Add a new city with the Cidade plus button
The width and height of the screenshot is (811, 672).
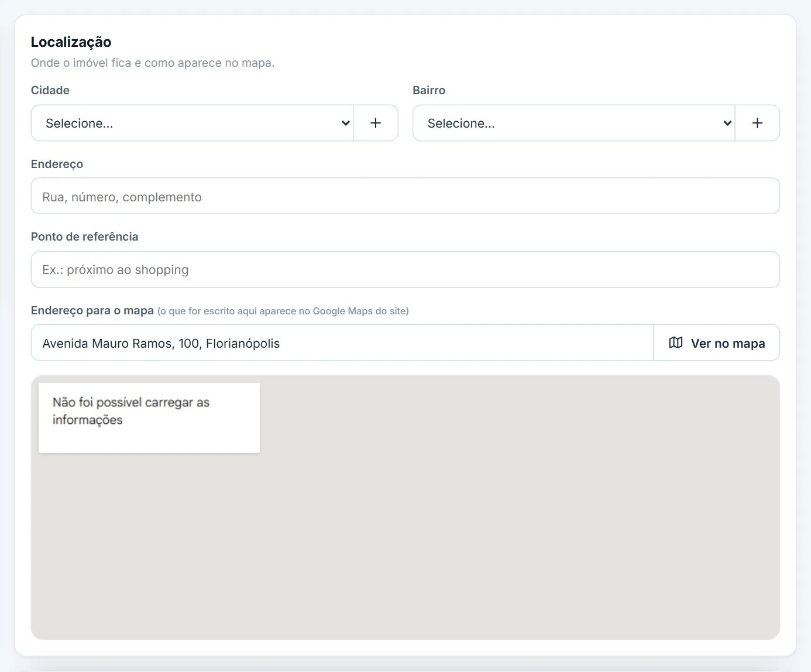[x=376, y=123]
